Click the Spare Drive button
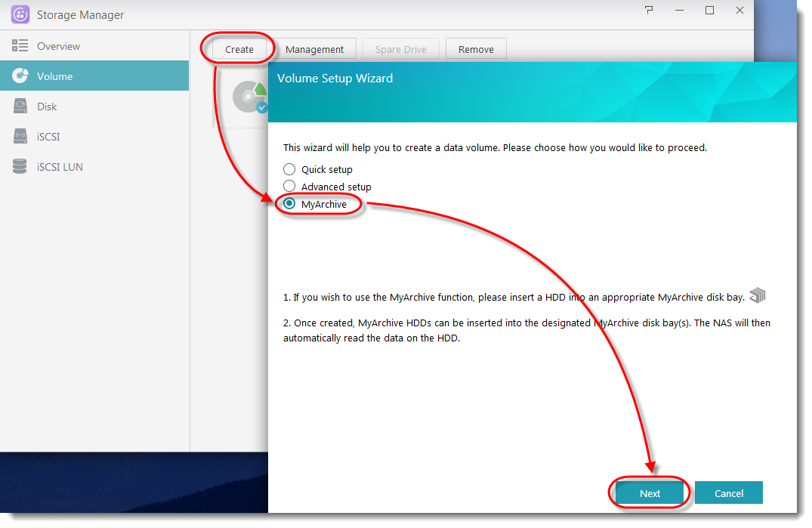812x528 pixels. (400, 49)
